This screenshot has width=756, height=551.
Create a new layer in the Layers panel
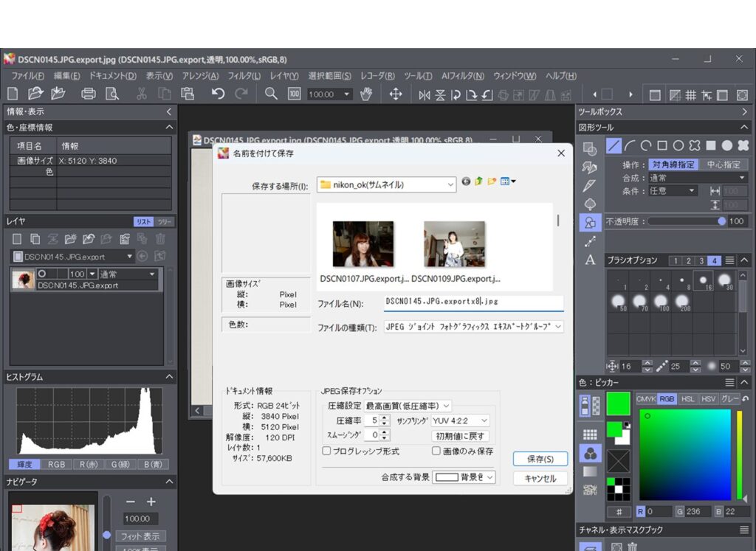tap(17, 238)
